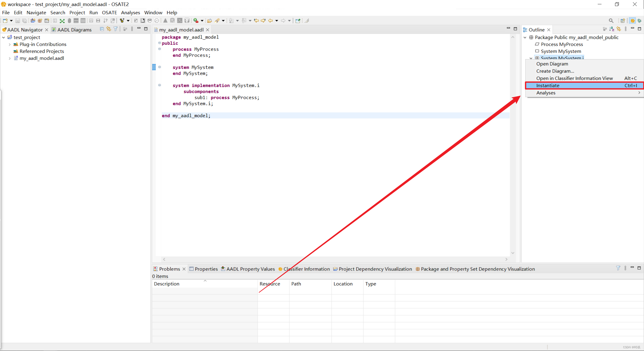Collapse Package Public my_aadl_model_public in Outline

click(525, 37)
